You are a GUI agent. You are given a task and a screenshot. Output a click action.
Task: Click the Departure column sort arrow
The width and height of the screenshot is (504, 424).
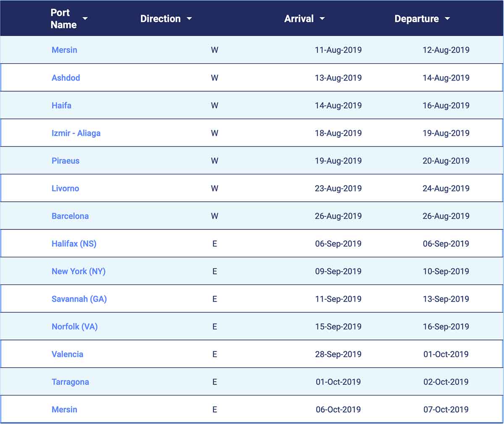tap(447, 18)
